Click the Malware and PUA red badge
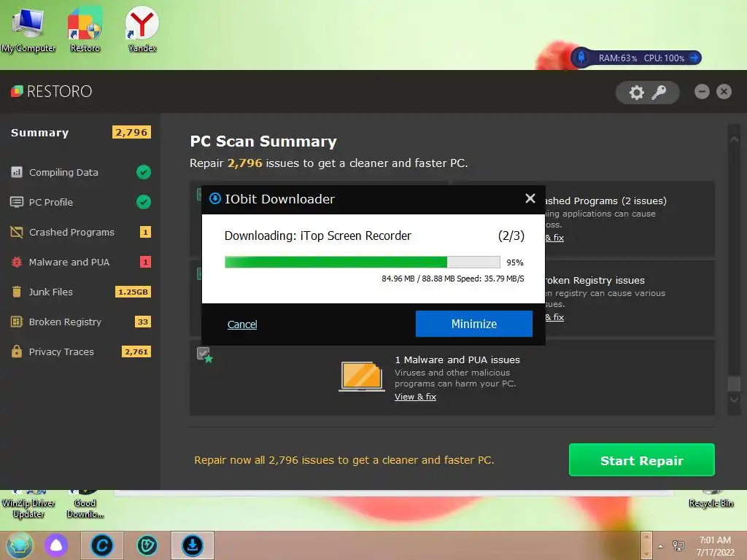The width and height of the screenshot is (747, 560). (x=145, y=262)
